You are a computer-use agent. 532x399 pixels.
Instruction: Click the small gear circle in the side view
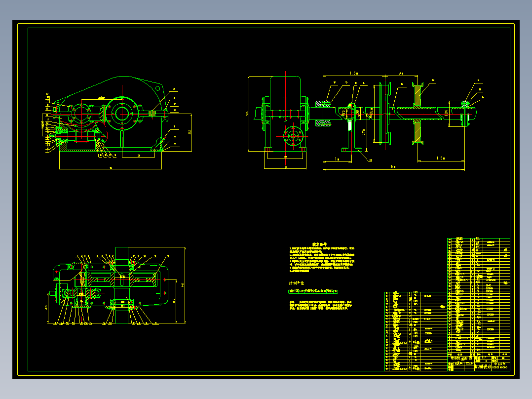point(81,114)
